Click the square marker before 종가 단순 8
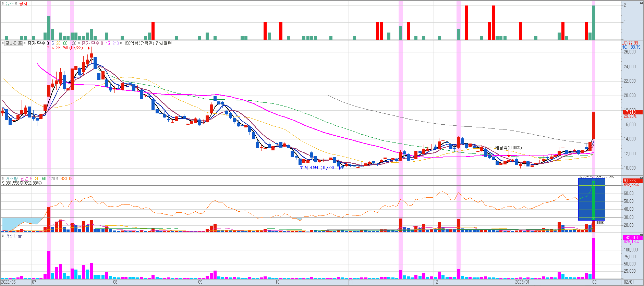The width and height of the screenshot is (644, 286). (79, 43)
